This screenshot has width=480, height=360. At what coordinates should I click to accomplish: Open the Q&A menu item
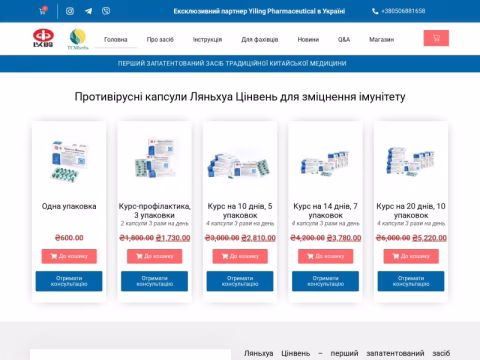(344, 39)
